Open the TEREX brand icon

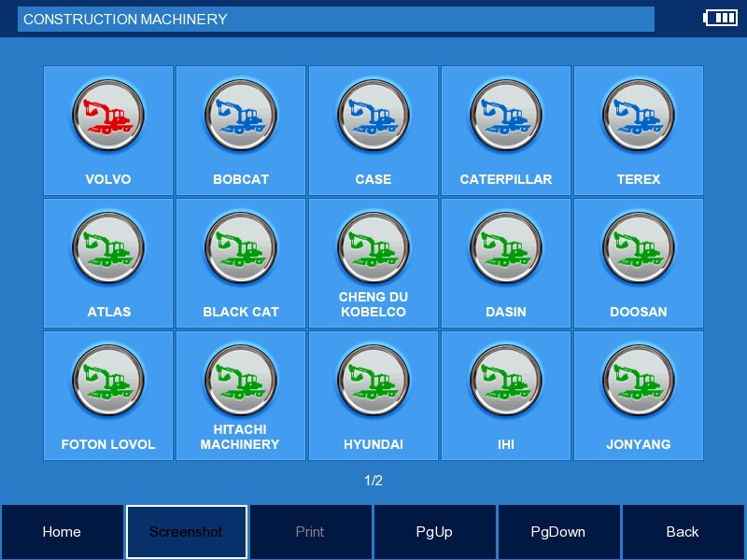[639, 115]
